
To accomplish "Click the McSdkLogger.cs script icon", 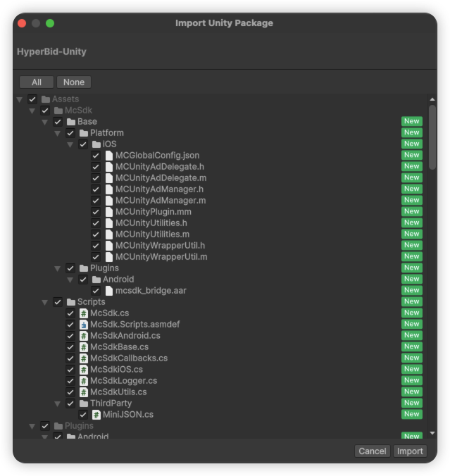I will [x=83, y=381].
